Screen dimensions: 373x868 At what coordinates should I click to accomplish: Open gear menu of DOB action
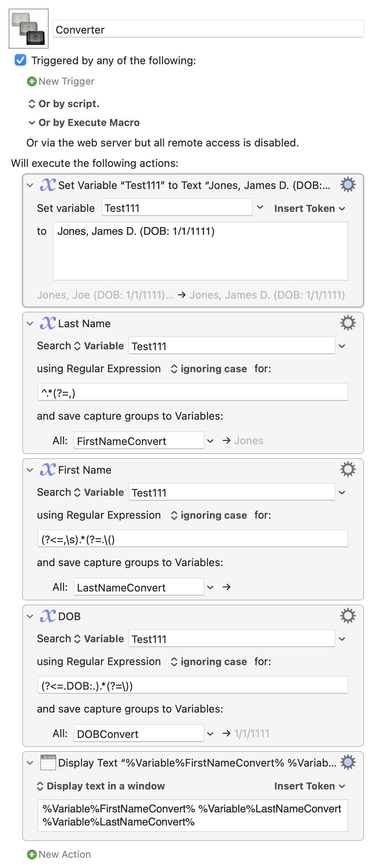[x=348, y=616]
